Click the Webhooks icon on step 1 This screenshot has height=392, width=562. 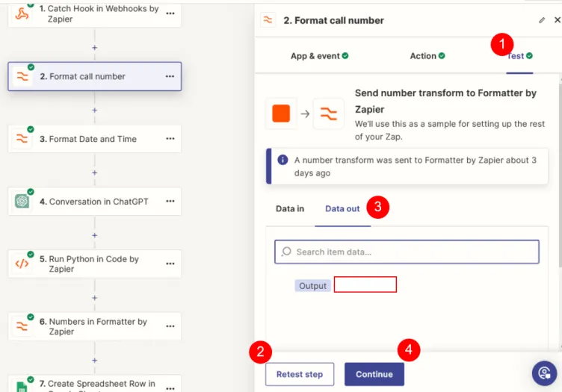click(x=22, y=14)
